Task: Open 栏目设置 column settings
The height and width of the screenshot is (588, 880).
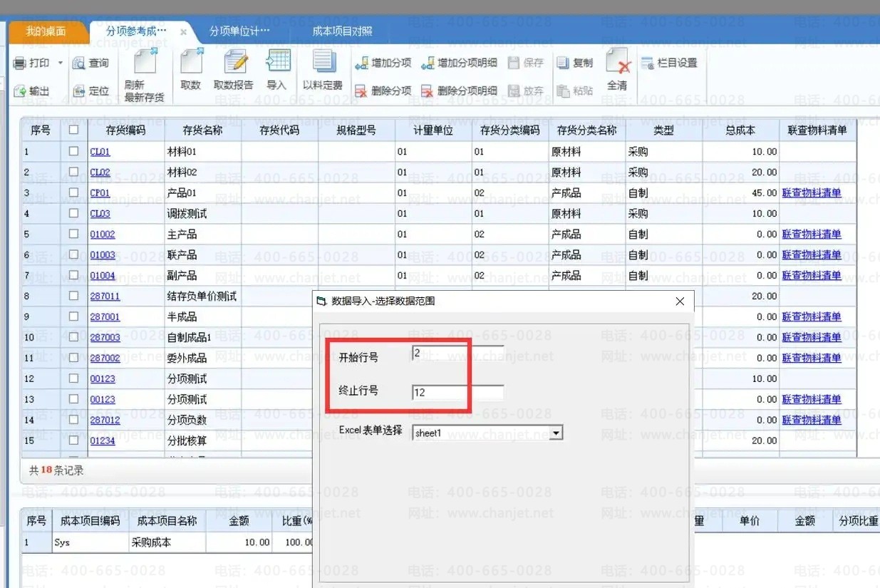Action: pyautogui.click(x=648, y=63)
